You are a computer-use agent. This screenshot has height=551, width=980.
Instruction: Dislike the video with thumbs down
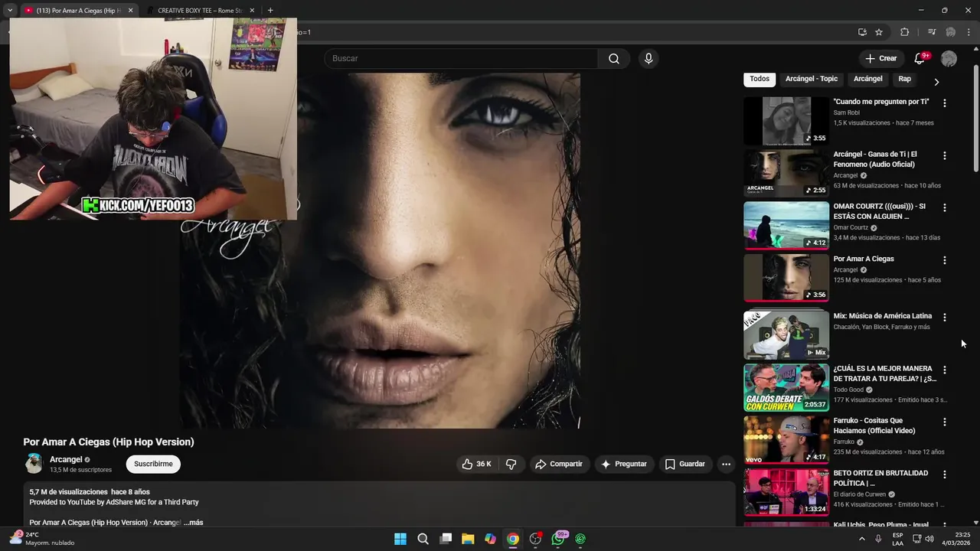[x=511, y=464]
